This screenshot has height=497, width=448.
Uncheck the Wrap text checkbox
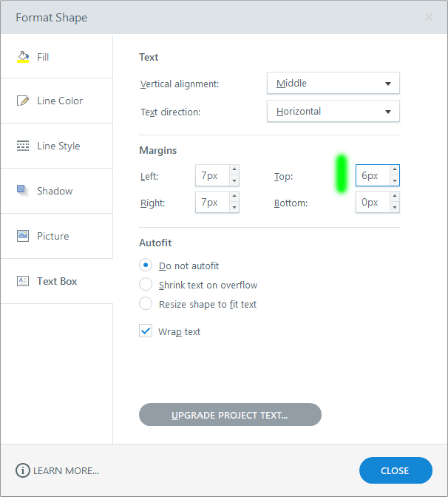tap(146, 331)
